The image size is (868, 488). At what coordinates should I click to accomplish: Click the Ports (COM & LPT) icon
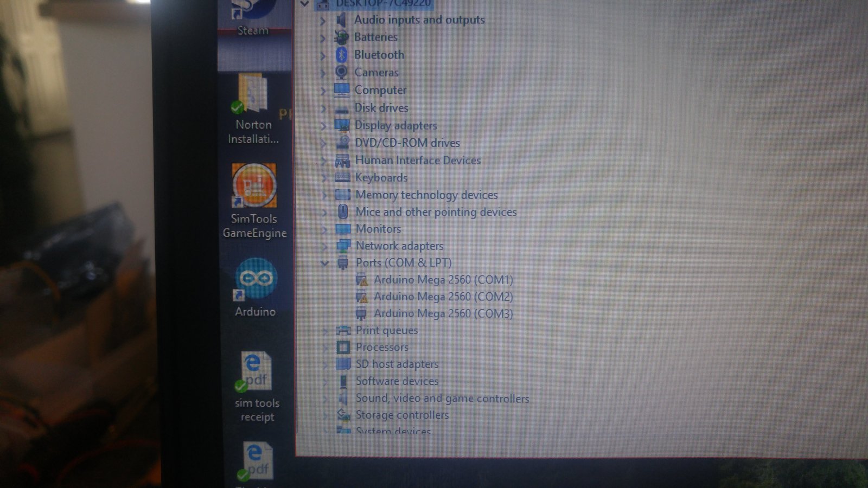(x=343, y=263)
